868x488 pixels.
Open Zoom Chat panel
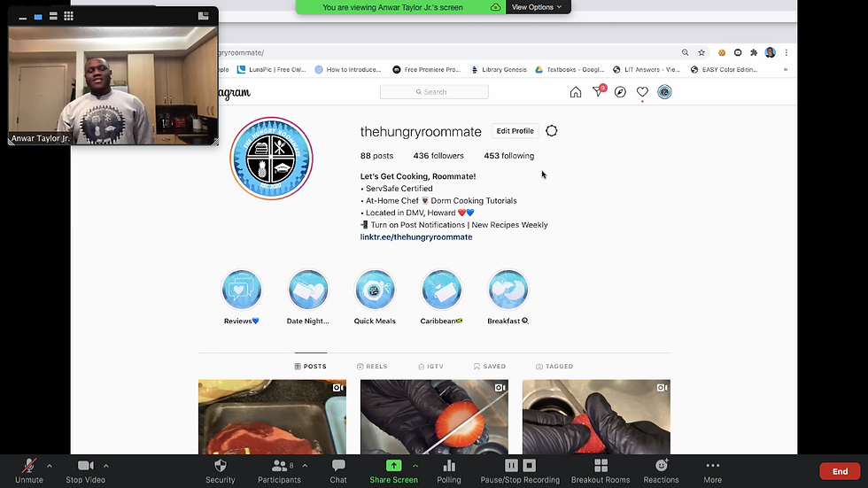point(338,471)
